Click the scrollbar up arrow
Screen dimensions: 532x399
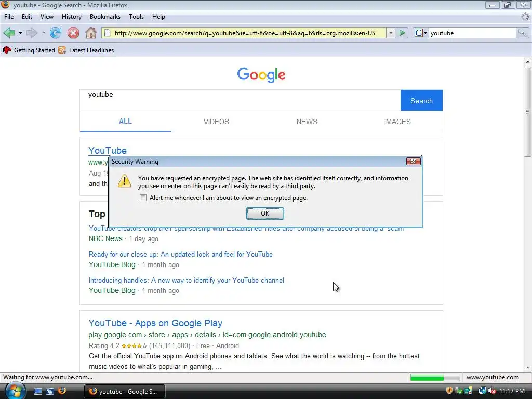pos(527,62)
